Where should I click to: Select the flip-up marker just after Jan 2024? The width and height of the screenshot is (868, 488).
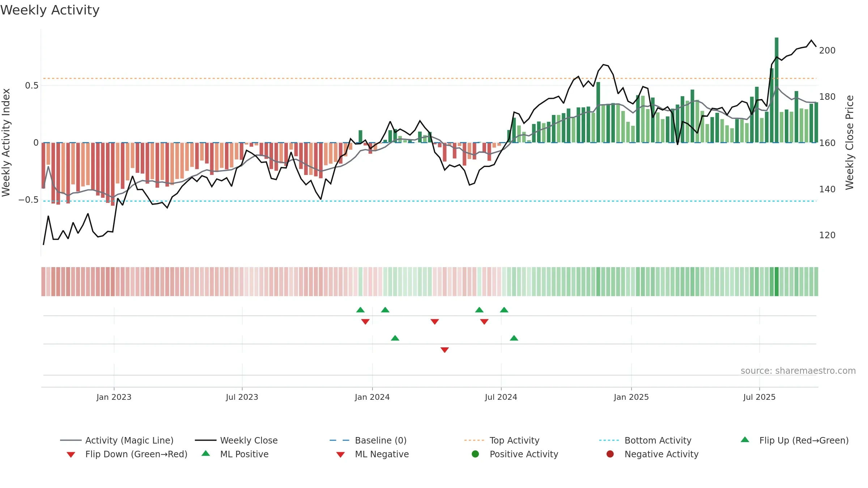coord(385,310)
